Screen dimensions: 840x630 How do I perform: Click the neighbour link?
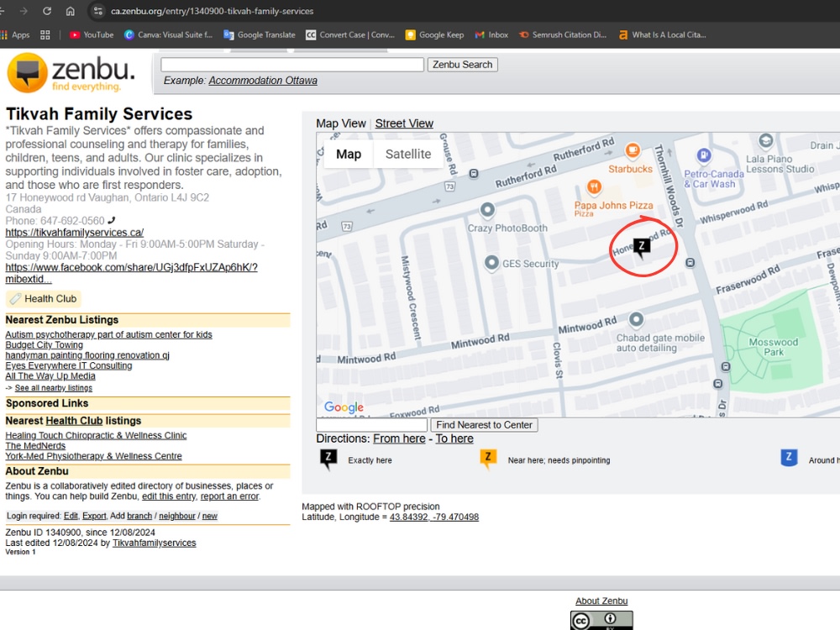pos(176,516)
